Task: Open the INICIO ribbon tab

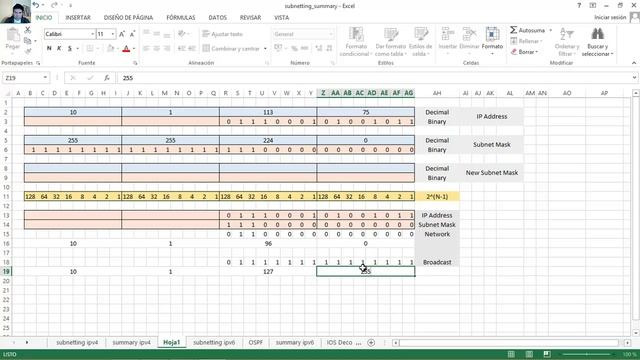Action: 44,18
